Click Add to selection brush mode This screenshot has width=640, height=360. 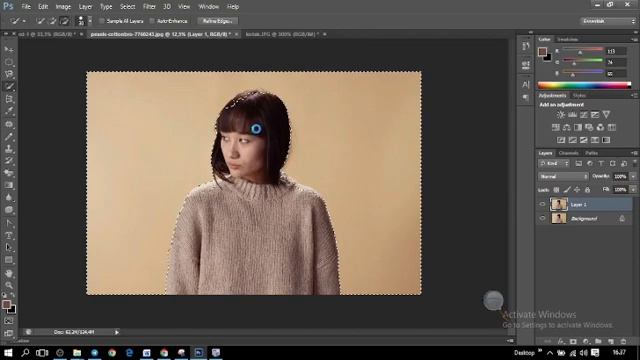pyautogui.click(x=52, y=21)
